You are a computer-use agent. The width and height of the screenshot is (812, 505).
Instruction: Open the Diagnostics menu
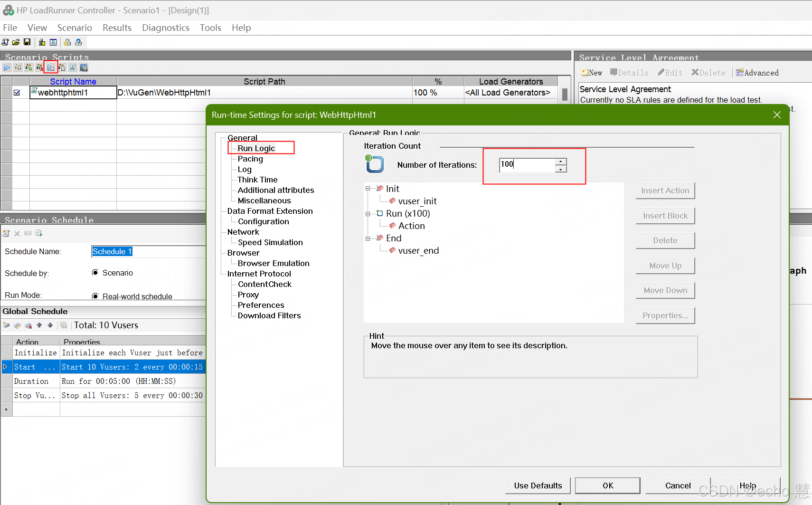(166, 28)
